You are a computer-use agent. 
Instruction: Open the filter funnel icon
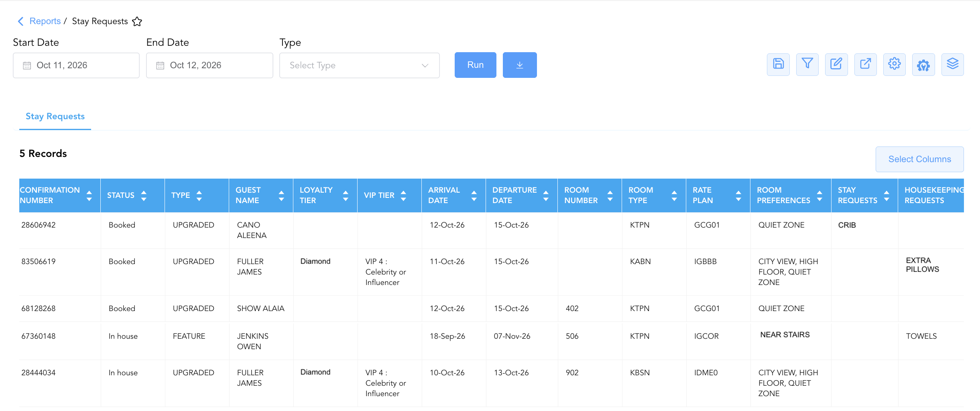[807, 64]
